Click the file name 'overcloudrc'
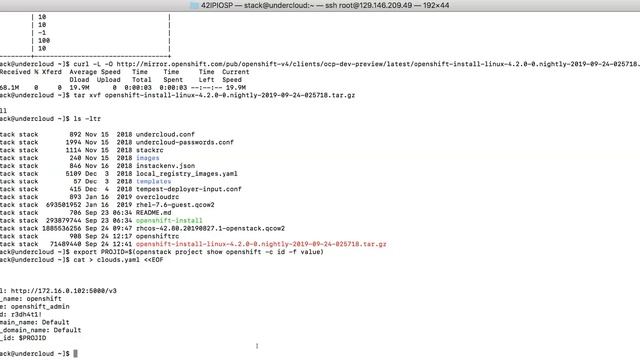This screenshot has height=360, width=640. 157,197
